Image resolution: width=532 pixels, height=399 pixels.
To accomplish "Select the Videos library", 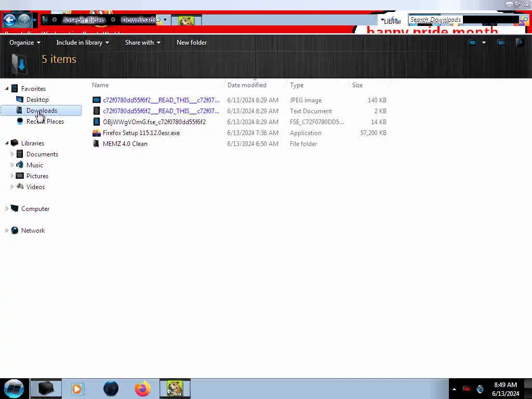I will click(35, 187).
